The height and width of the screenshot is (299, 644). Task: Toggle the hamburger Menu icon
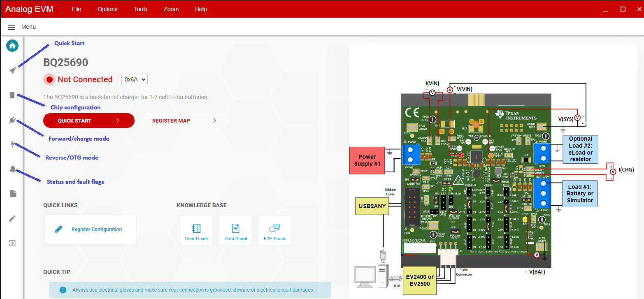[12, 27]
